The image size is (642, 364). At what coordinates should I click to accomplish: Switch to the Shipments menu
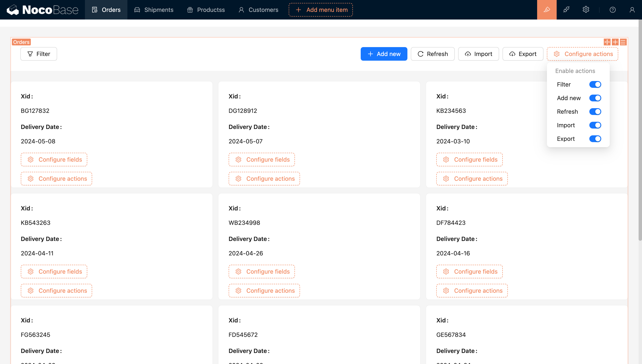click(154, 10)
